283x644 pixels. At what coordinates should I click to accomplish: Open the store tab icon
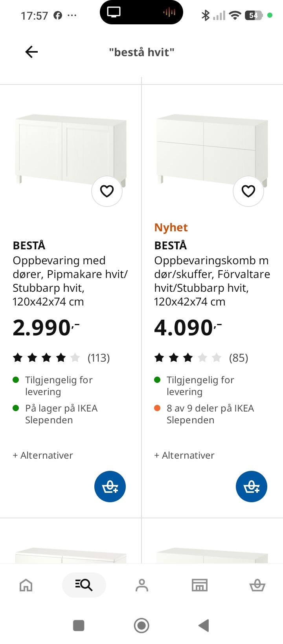coord(200,585)
